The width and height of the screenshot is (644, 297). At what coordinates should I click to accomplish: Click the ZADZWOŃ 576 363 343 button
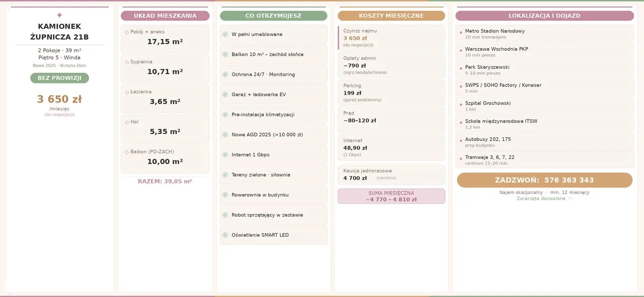tap(544, 180)
